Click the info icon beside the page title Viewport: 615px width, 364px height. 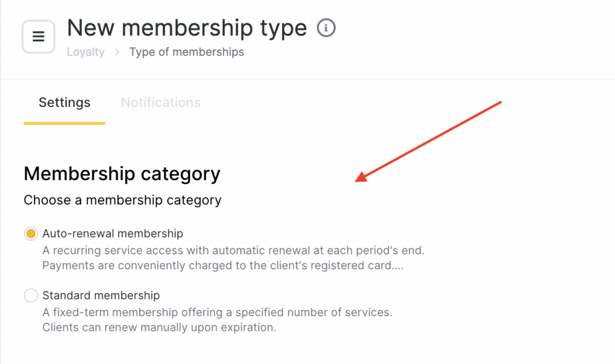coord(327,28)
